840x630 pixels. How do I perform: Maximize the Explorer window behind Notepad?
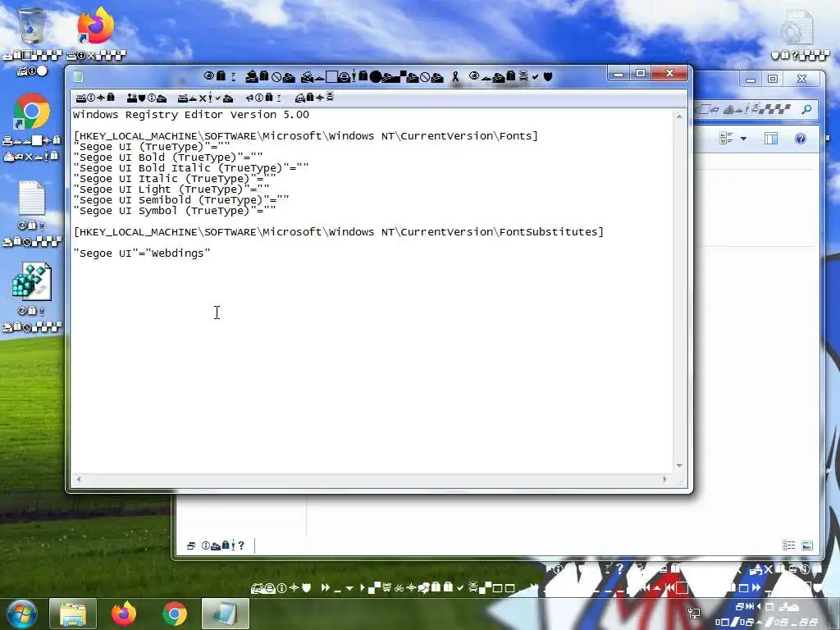(x=773, y=80)
